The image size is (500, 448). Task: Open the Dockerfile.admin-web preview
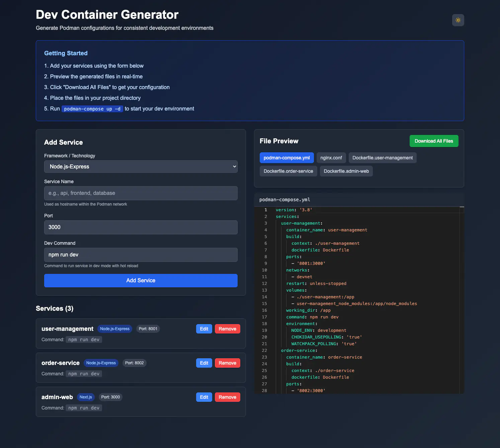click(x=346, y=171)
